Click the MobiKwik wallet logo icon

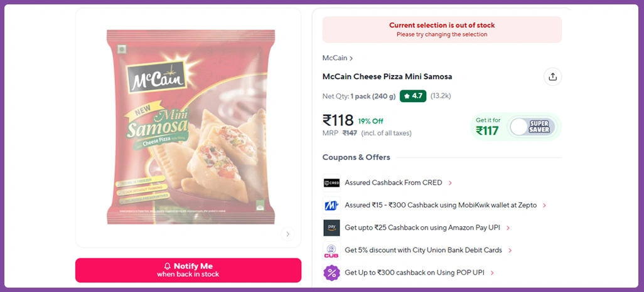pos(331,206)
